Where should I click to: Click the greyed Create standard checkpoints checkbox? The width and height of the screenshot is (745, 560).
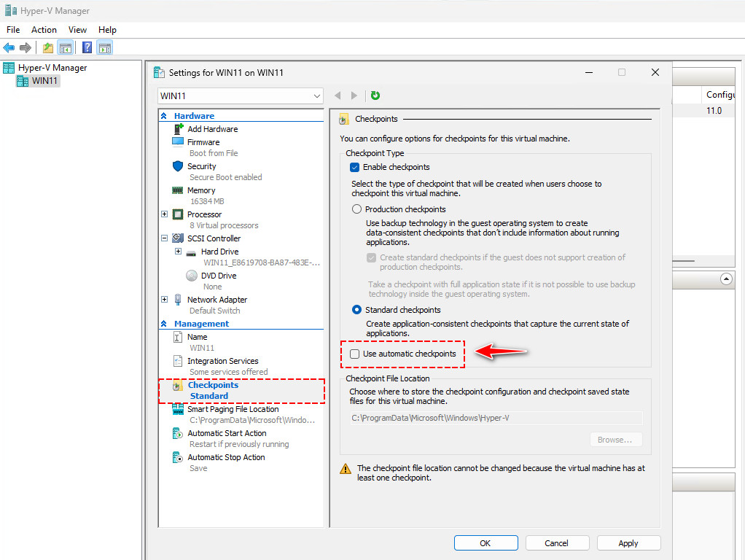point(371,257)
